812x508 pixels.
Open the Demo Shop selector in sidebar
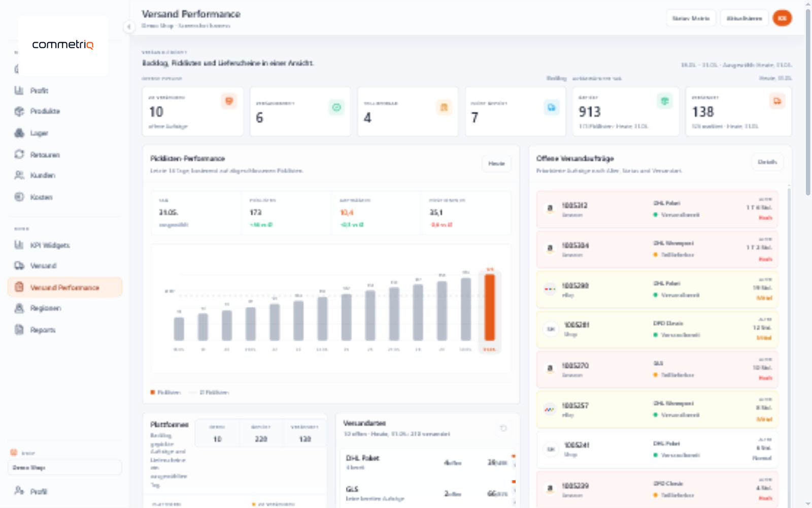pyautogui.click(x=64, y=467)
